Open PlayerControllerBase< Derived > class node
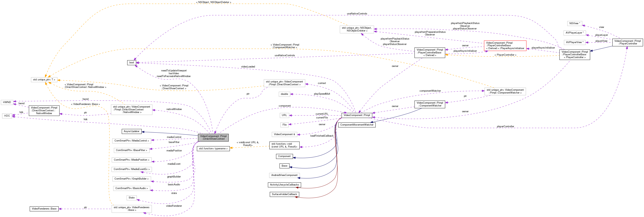The height and width of the screenshot is (217, 644). tap(430, 52)
